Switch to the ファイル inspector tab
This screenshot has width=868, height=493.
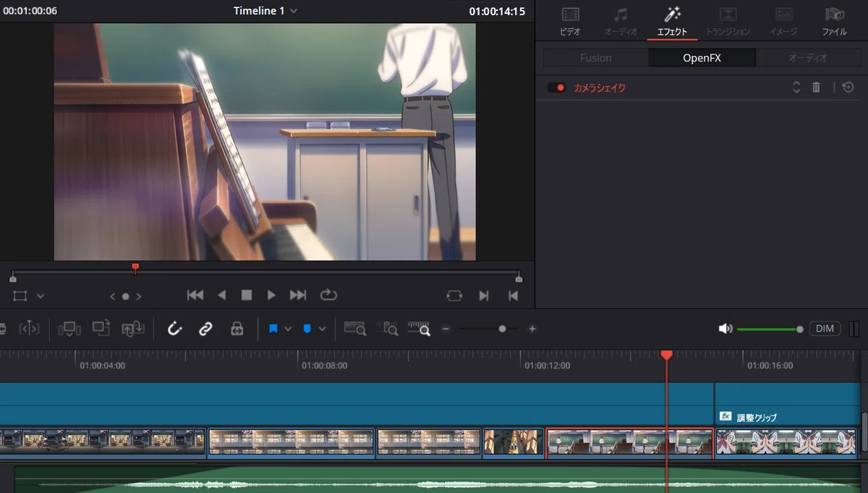(x=834, y=21)
